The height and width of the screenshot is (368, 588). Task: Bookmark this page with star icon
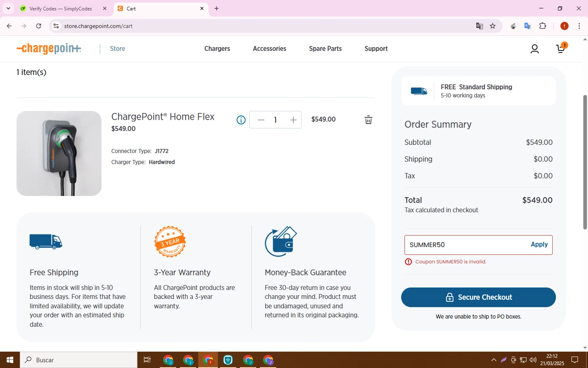click(x=493, y=26)
